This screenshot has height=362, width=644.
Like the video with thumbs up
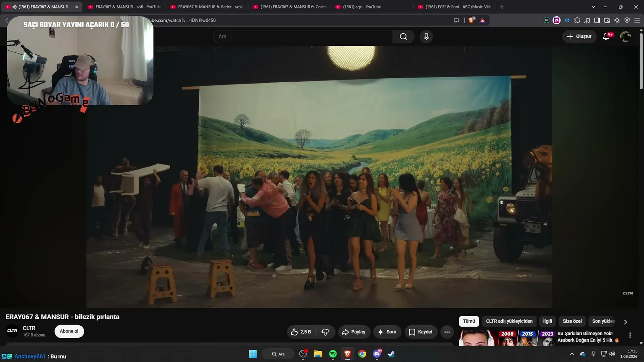coord(301,332)
